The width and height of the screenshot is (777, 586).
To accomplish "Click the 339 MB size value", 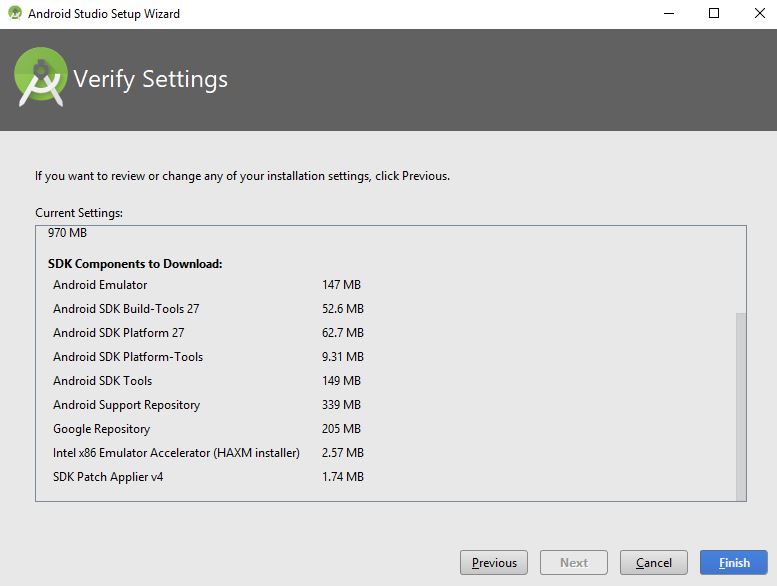I will pyautogui.click(x=341, y=405).
